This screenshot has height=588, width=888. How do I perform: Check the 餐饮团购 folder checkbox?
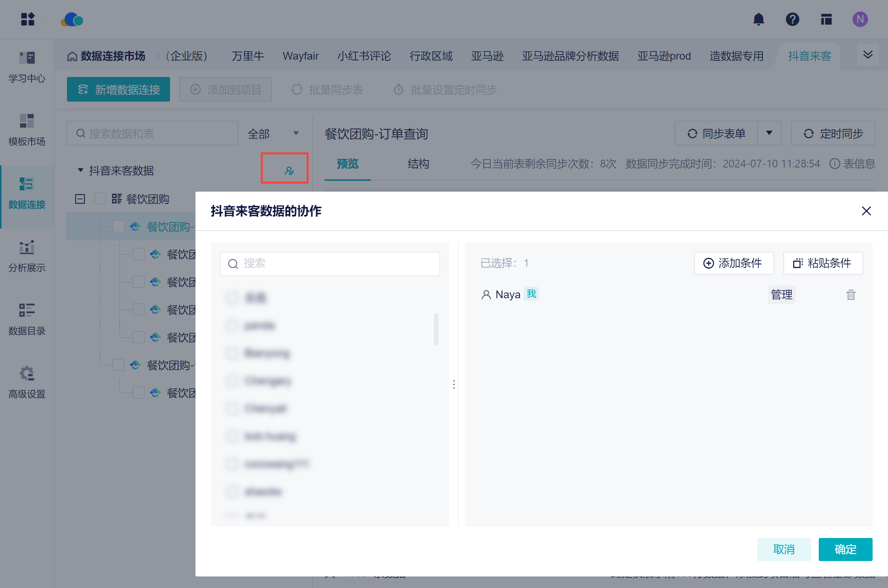(100, 199)
